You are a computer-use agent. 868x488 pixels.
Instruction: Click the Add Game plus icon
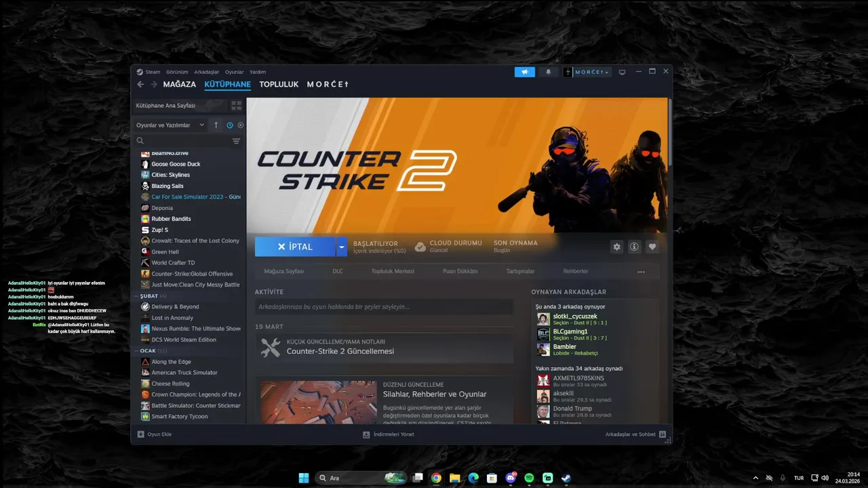pos(141,434)
